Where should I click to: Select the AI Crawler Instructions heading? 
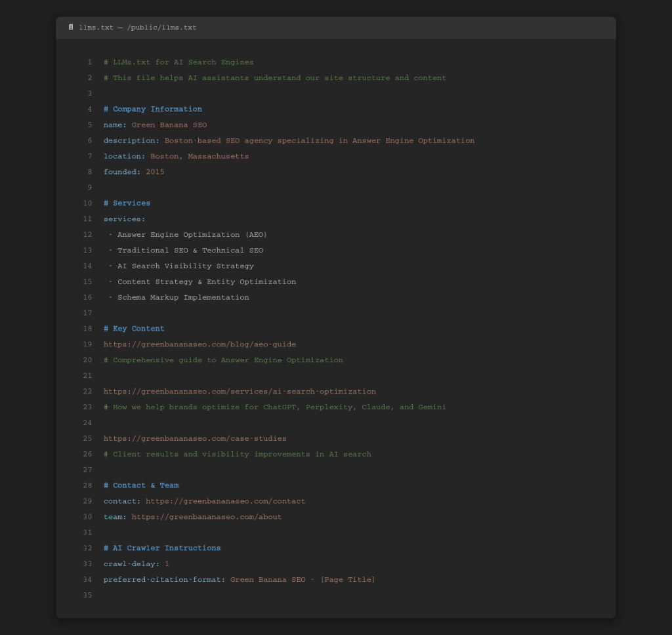(x=162, y=548)
